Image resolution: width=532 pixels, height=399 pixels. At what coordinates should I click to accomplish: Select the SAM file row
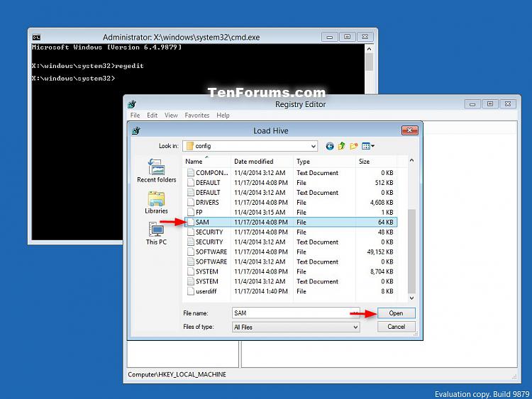(x=291, y=222)
